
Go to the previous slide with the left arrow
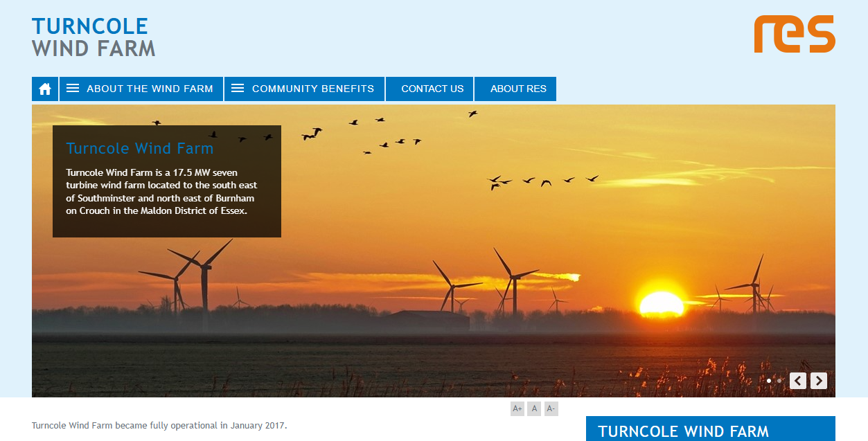pos(797,380)
